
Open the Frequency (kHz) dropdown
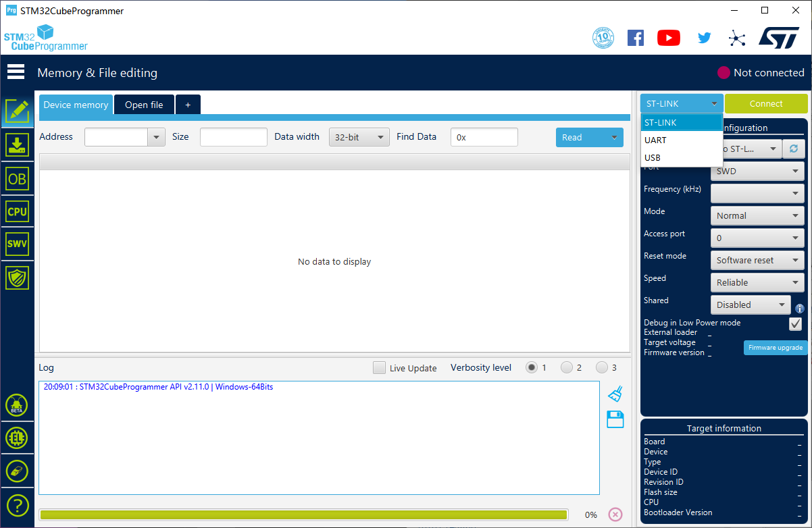(757, 193)
